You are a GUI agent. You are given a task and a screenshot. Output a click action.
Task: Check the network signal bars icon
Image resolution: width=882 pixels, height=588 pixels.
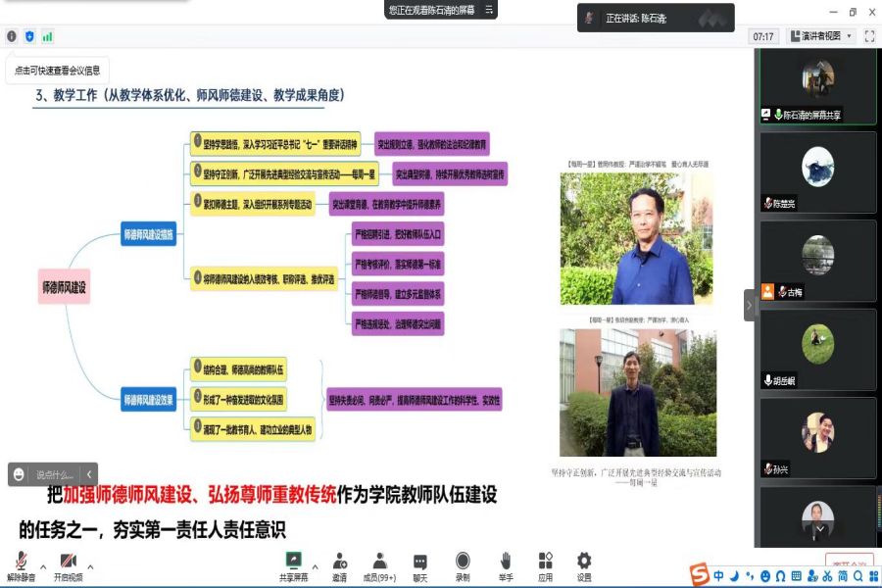pyautogui.click(x=47, y=36)
